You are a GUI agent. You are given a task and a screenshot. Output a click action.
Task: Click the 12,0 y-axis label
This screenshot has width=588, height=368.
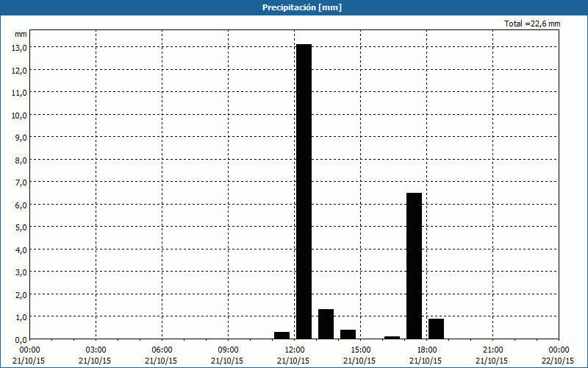pos(19,70)
